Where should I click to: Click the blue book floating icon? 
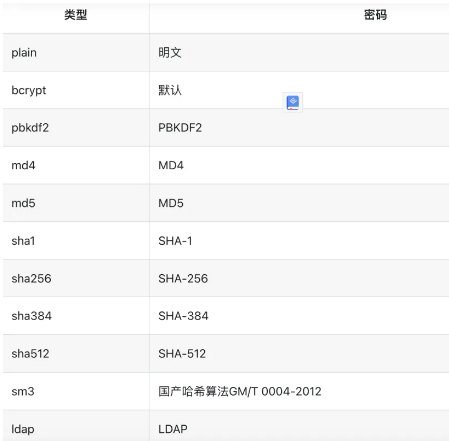pos(293,102)
